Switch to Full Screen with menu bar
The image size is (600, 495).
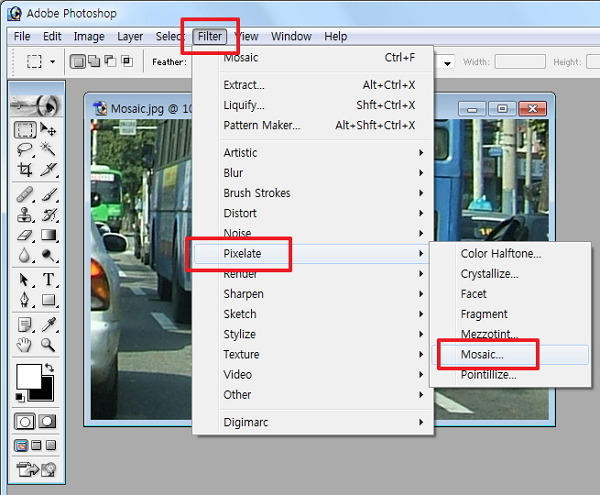[x=36, y=445]
